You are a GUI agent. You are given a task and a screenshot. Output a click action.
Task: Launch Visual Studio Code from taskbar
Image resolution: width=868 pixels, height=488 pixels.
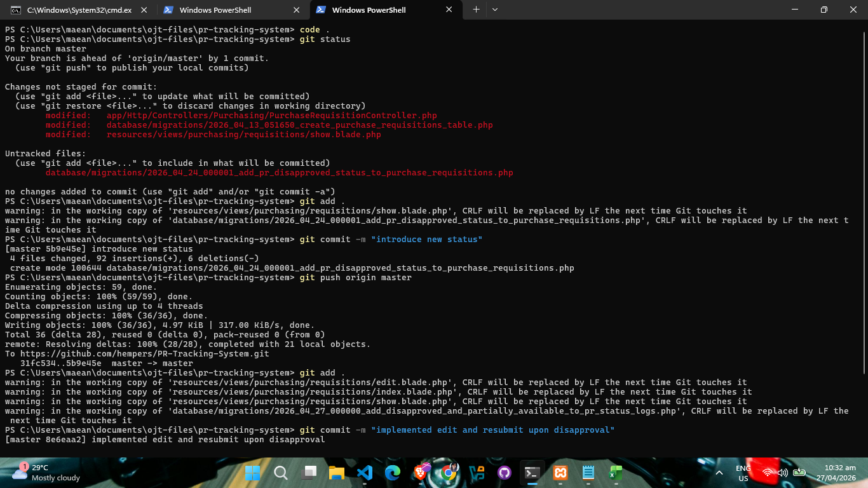pos(364,473)
